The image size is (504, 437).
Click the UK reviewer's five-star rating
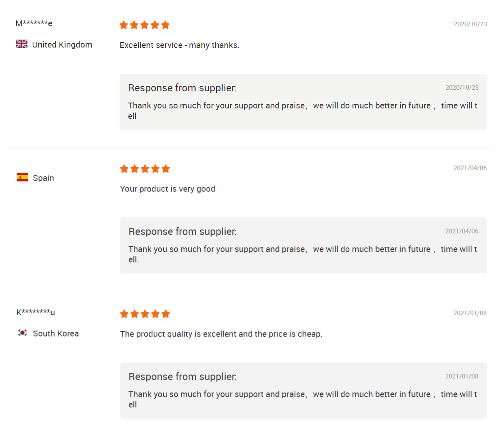tap(144, 25)
